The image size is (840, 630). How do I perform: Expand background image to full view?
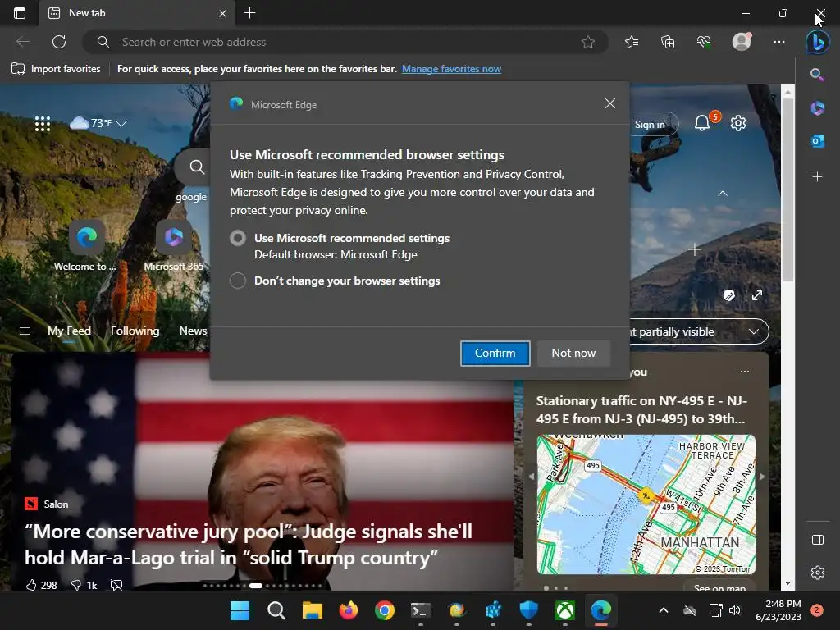(756, 295)
